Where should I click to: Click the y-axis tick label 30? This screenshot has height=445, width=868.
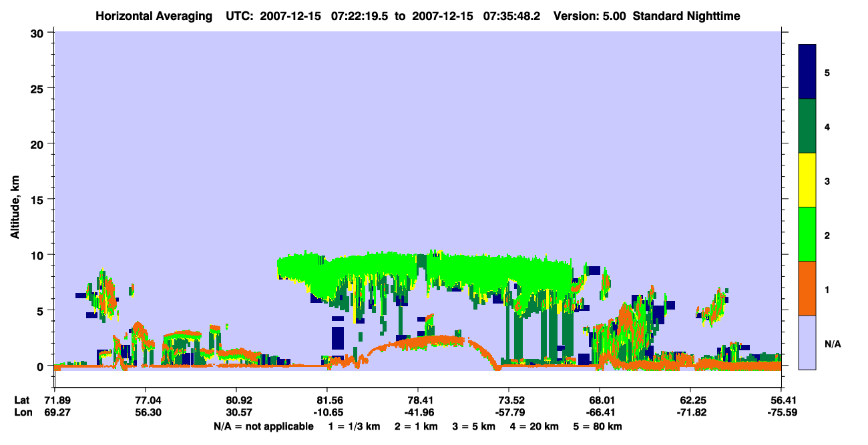(x=39, y=32)
